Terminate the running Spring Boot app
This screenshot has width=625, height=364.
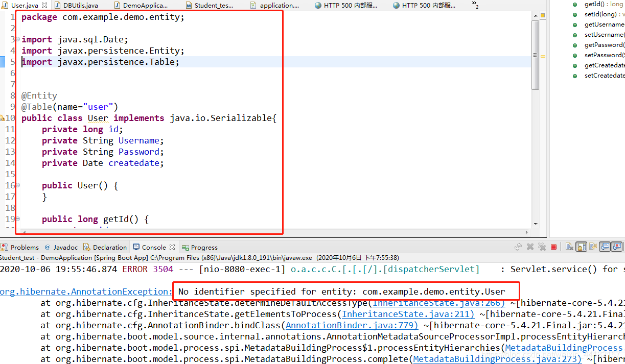click(553, 247)
